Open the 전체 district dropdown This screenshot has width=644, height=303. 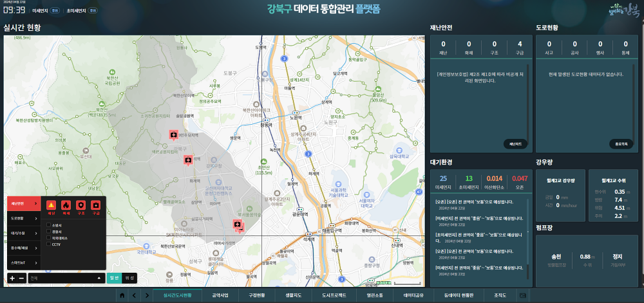click(x=66, y=279)
